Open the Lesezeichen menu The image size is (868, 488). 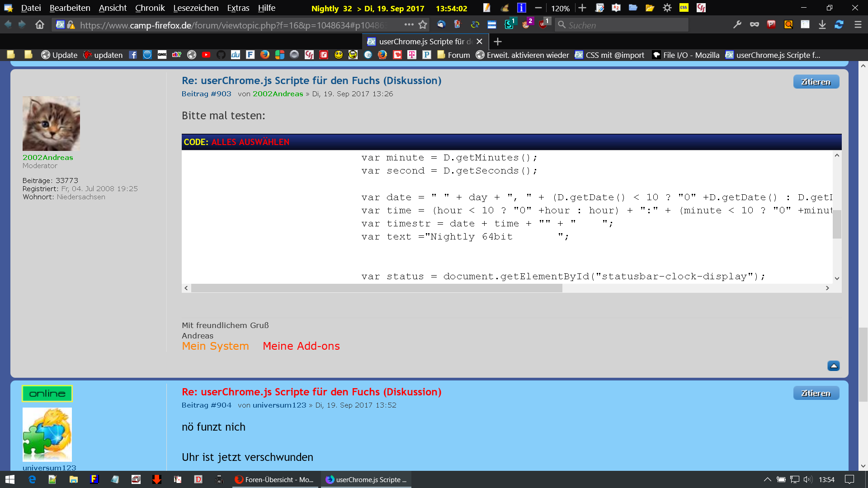click(x=196, y=8)
